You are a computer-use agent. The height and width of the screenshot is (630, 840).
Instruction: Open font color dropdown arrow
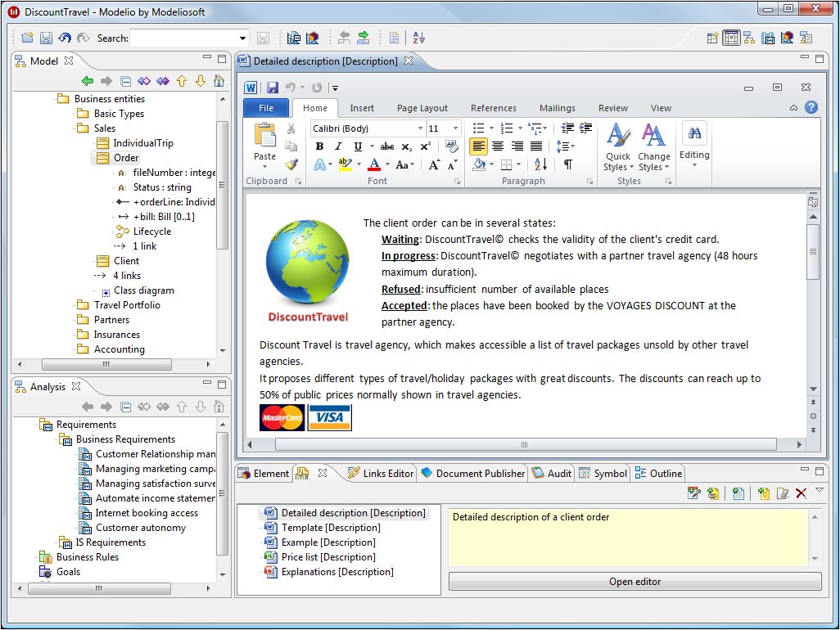387,164
